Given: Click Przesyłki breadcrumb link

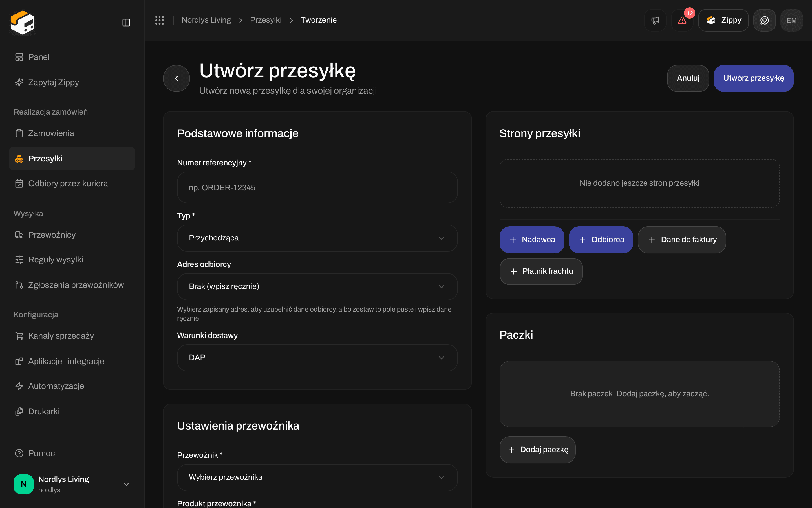Looking at the screenshot, I should click(265, 20).
